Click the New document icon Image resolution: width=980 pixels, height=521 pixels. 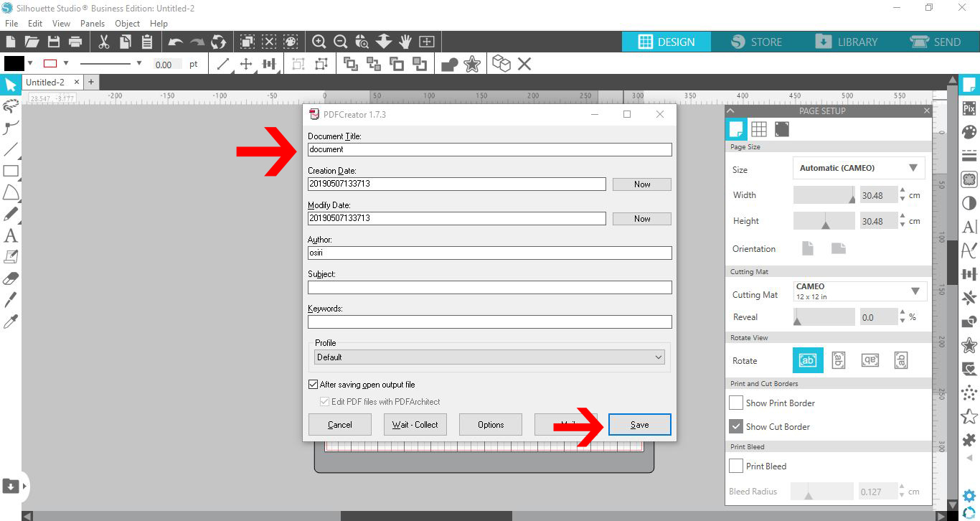pyautogui.click(x=11, y=42)
